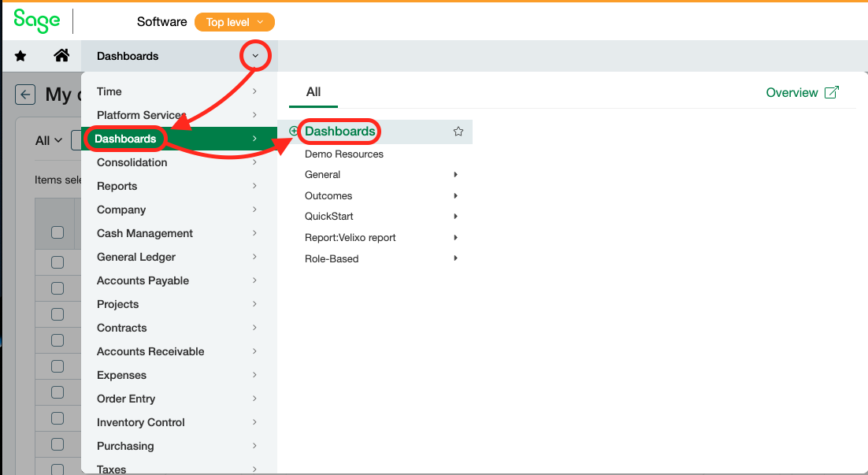Click the plus icon beside Dashboards link
The height and width of the screenshot is (475, 868).
tap(294, 132)
